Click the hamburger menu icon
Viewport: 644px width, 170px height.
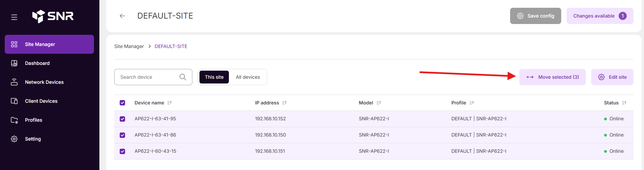[14, 17]
